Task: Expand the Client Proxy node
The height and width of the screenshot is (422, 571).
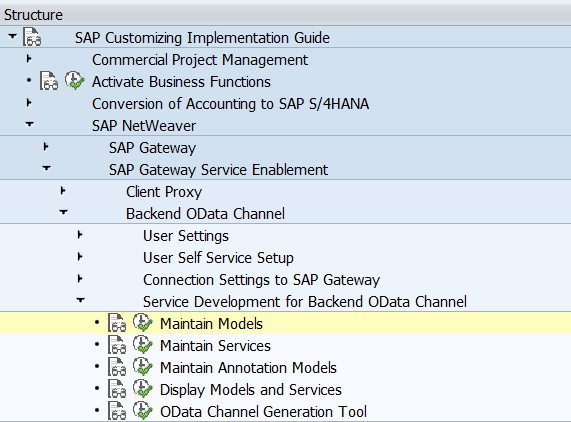Action: click(x=63, y=190)
